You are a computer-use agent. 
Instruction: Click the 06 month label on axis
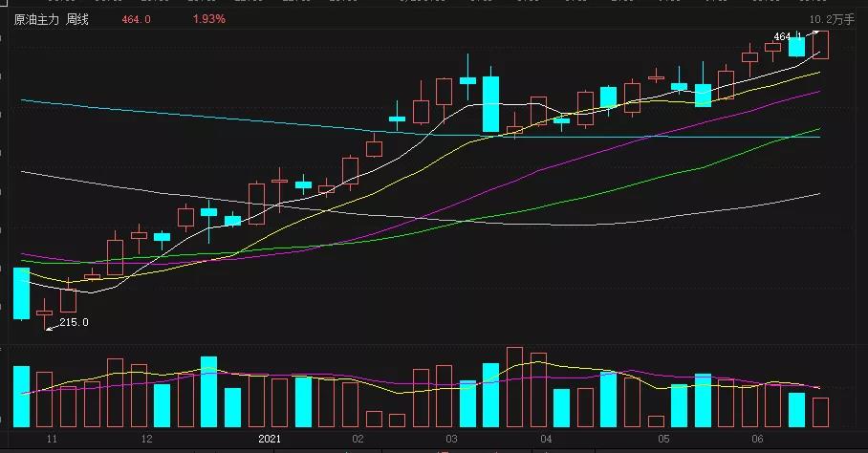click(x=757, y=439)
